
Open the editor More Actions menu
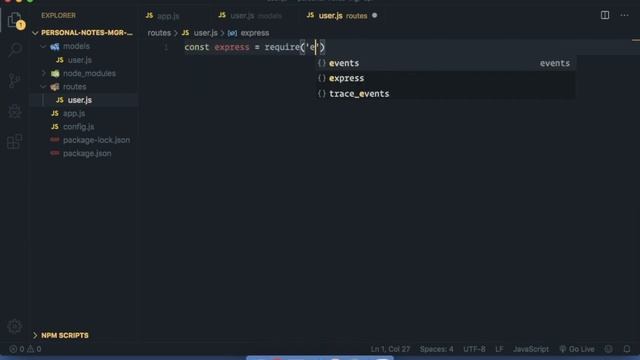pos(624,16)
